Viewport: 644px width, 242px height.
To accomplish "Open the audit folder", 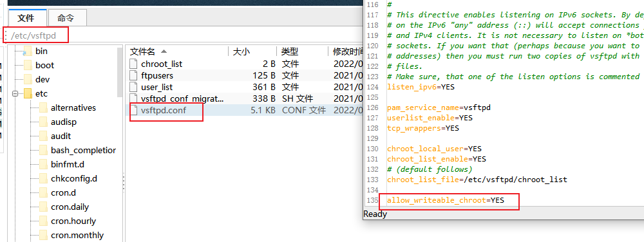I will pyautogui.click(x=61, y=136).
